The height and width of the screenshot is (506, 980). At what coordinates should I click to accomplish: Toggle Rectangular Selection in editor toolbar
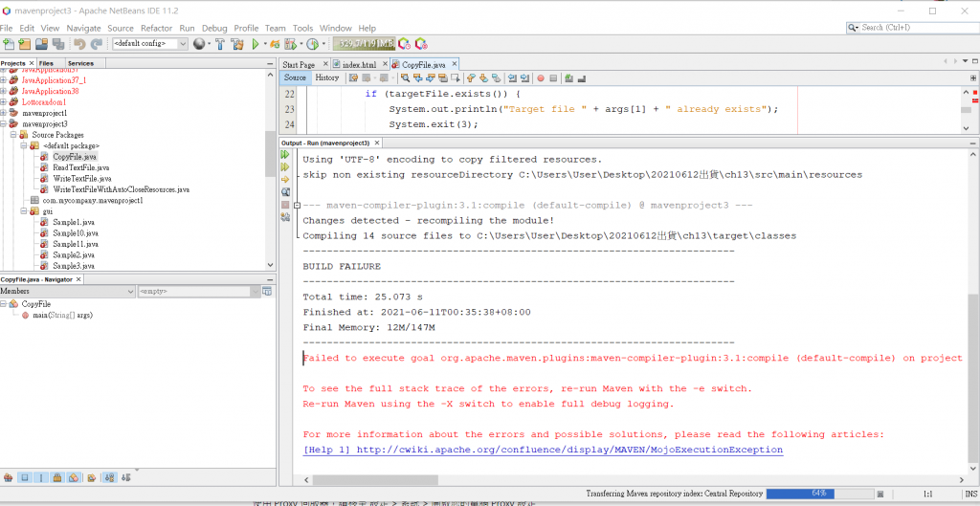[x=455, y=78]
